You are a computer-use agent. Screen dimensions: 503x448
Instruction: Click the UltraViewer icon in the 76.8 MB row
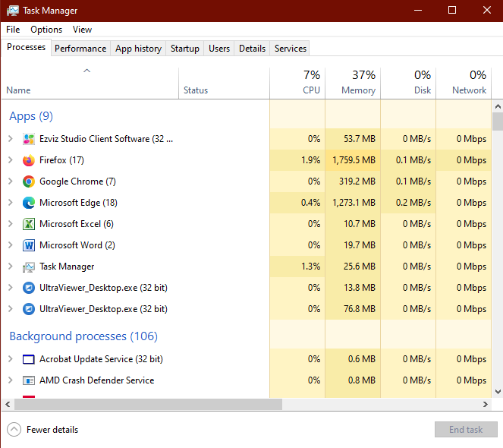[29, 309]
